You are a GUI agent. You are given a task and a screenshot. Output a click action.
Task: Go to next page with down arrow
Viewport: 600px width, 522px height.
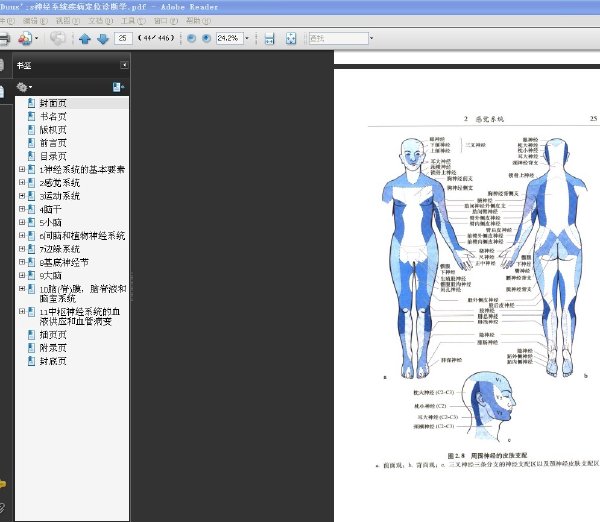coord(103,39)
